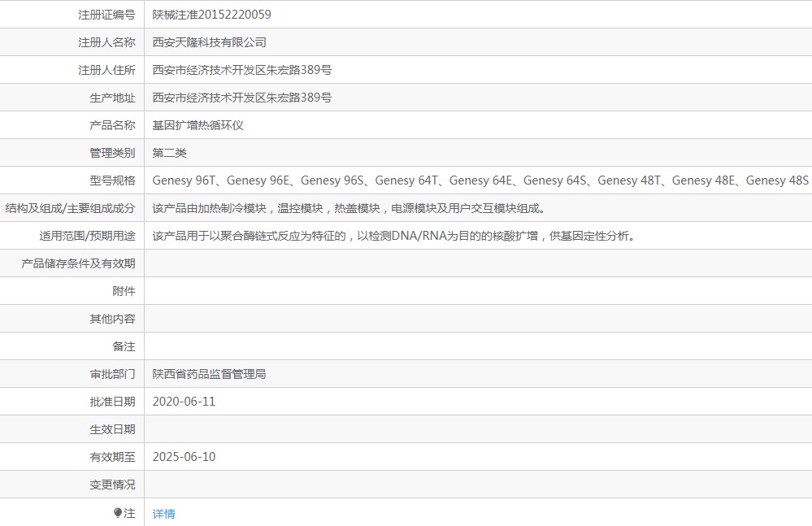This screenshot has width=812, height=526.
Task: Click the 有效期至 label cell
Action: [72, 457]
